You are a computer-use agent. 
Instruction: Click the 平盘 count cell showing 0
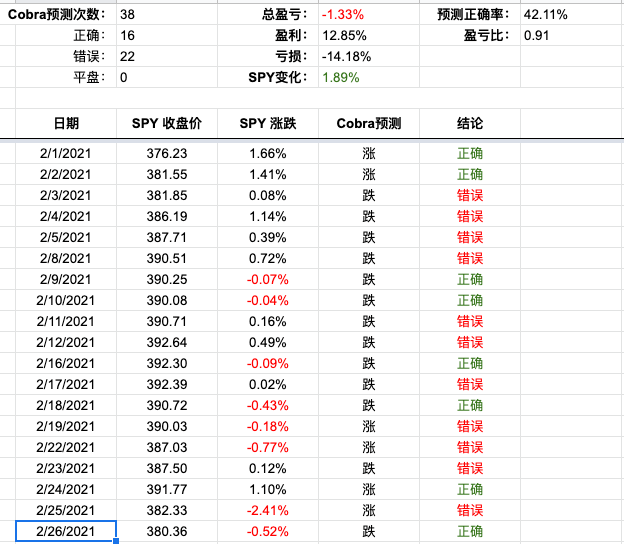(167, 77)
